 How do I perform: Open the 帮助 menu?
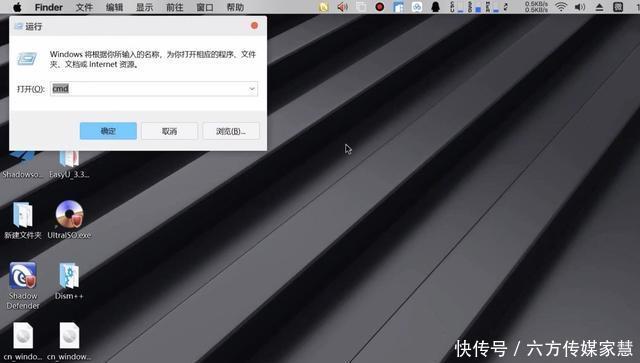coord(235,7)
